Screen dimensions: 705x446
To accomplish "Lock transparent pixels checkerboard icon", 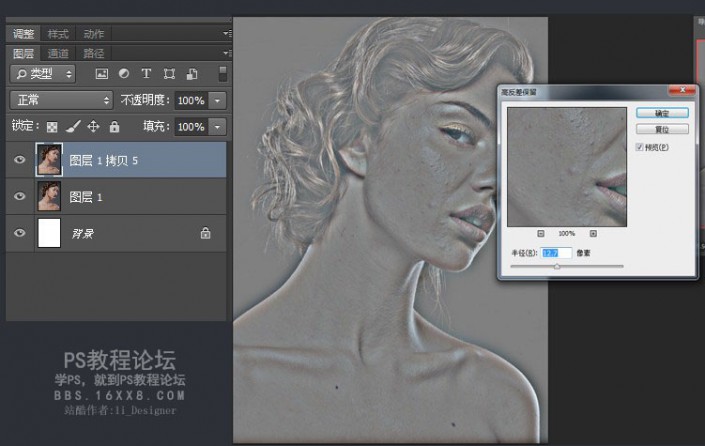I will coord(52,127).
